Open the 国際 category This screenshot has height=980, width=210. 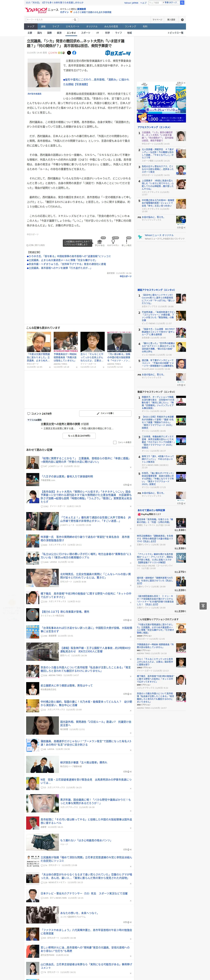click(49, 33)
